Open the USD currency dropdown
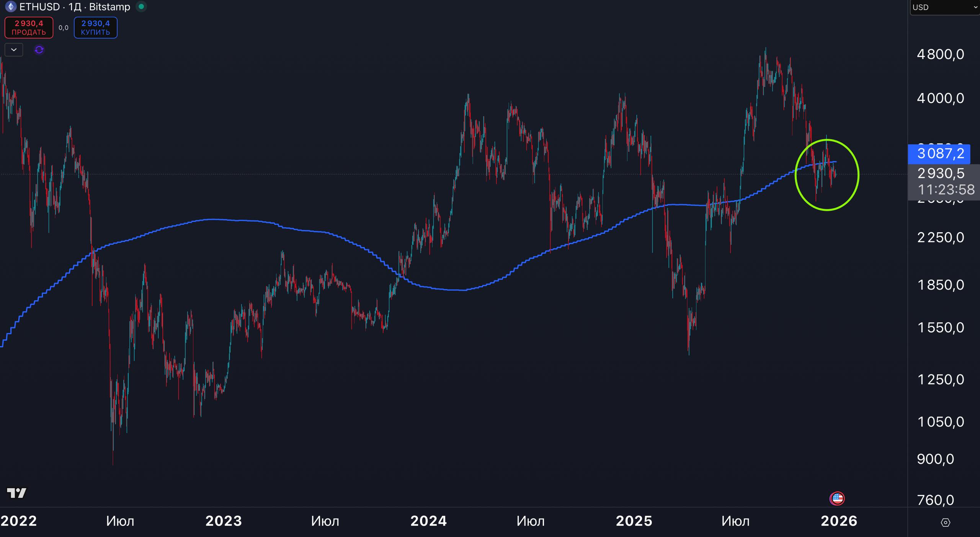980x537 pixels. (944, 7)
